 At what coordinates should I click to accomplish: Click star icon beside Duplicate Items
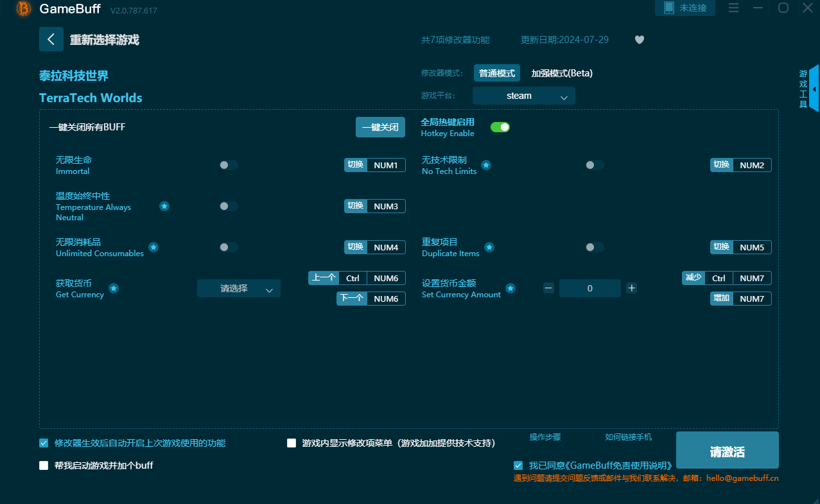coord(489,247)
